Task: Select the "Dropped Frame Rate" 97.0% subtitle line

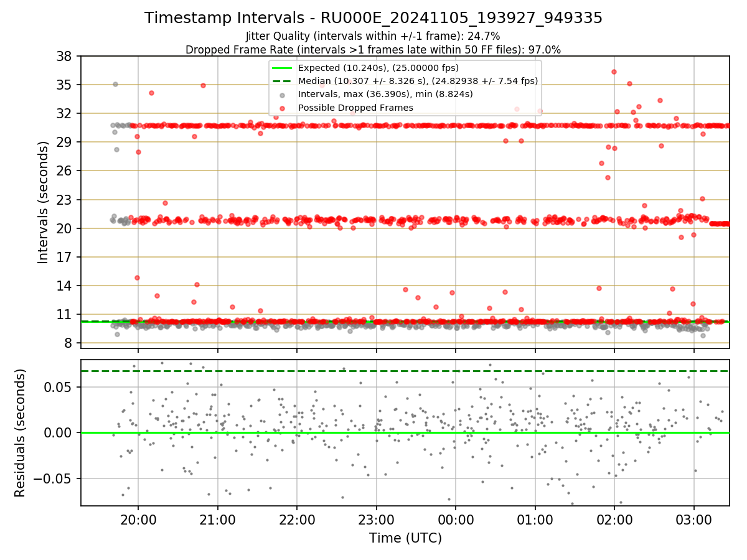Action: [x=374, y=50]
